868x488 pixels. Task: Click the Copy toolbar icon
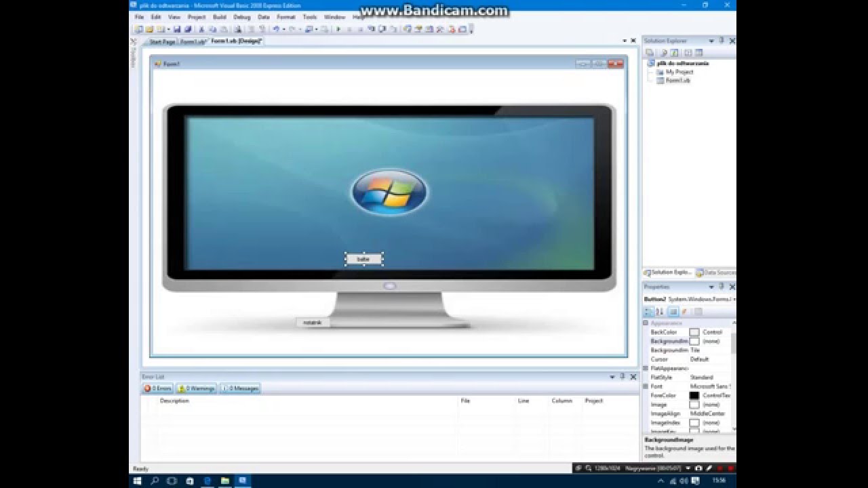point(214,29)
